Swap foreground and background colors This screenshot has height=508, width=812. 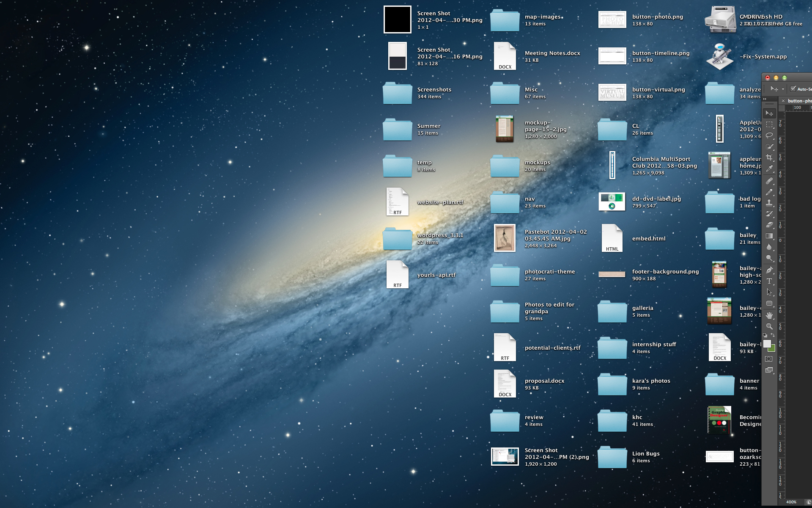pyautogui.click(x=773, y=335)
